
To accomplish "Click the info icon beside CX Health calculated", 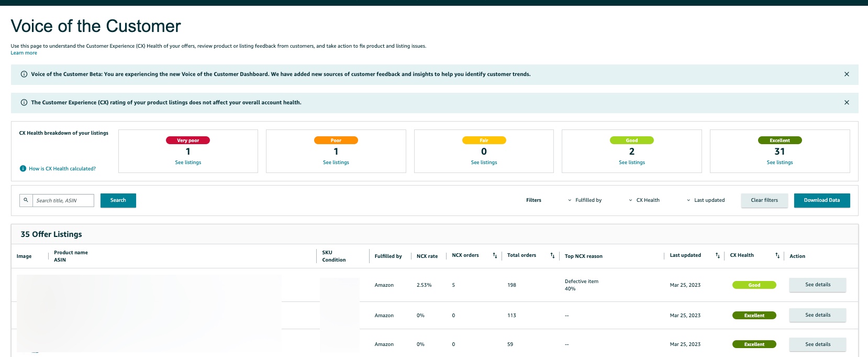I will 23,169.
